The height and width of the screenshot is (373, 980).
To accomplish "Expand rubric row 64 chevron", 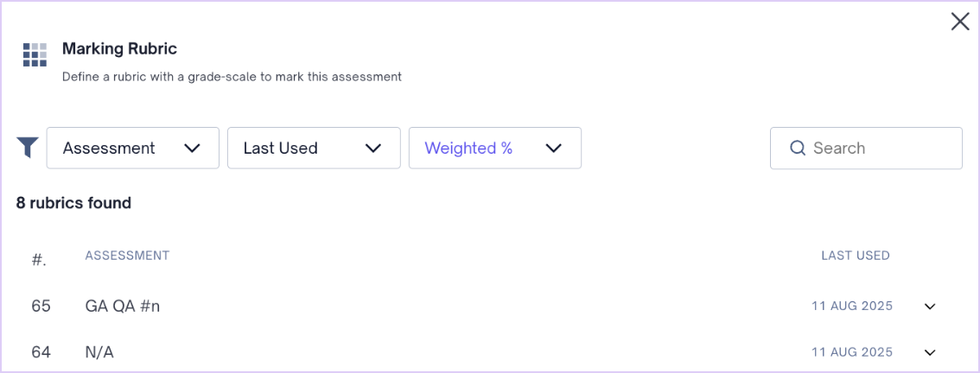I will 930,352.
